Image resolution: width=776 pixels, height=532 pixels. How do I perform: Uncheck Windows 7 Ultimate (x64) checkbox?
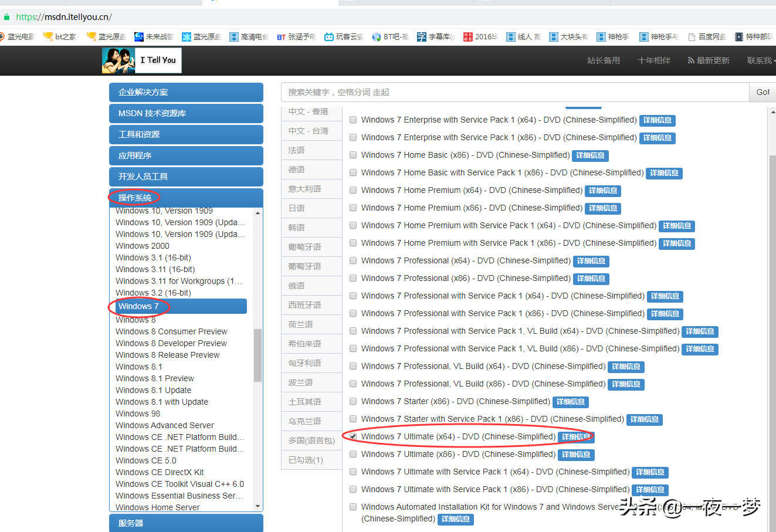(x=353, y=436)
